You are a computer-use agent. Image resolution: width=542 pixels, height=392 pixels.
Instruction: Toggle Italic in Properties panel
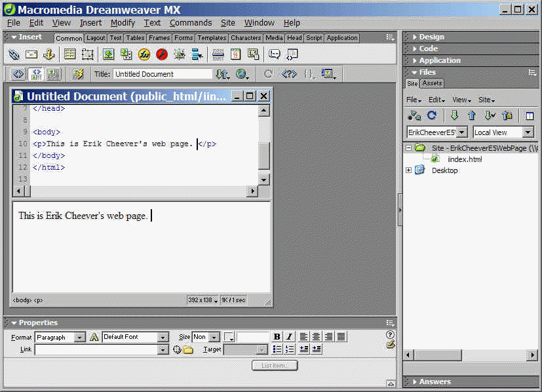289,337
